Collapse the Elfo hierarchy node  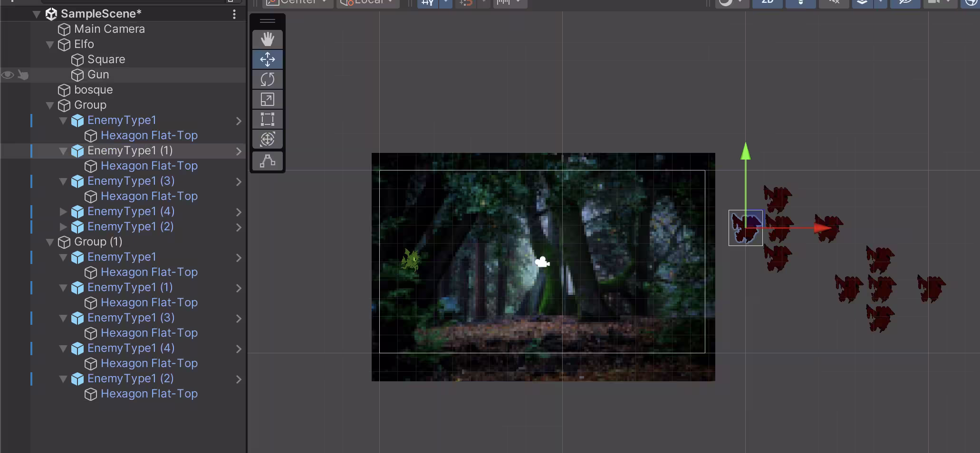49,45
